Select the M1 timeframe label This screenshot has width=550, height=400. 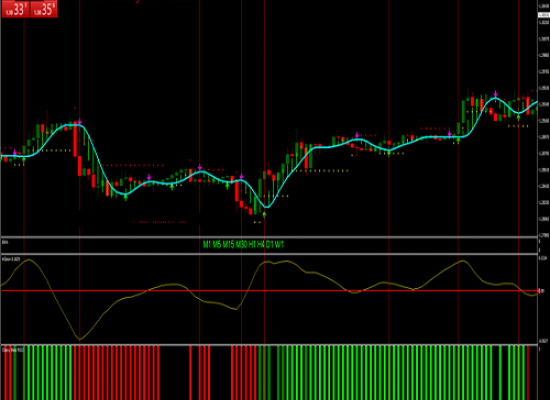[x=207, y=245]
